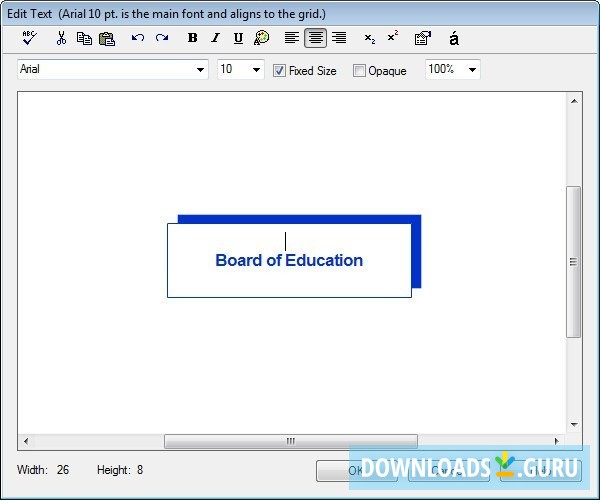Paste from clipboard

(107, 38)
